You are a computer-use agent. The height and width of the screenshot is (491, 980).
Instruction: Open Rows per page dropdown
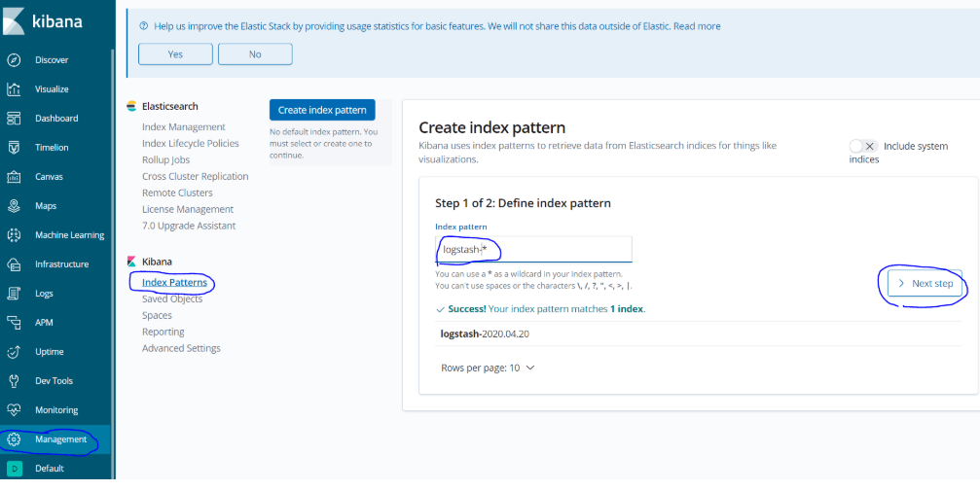tap(488, 368)
